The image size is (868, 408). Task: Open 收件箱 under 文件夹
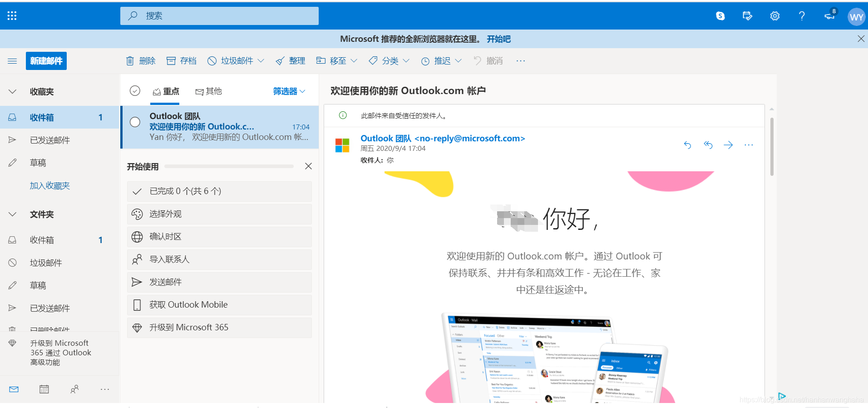pos(59,240)
